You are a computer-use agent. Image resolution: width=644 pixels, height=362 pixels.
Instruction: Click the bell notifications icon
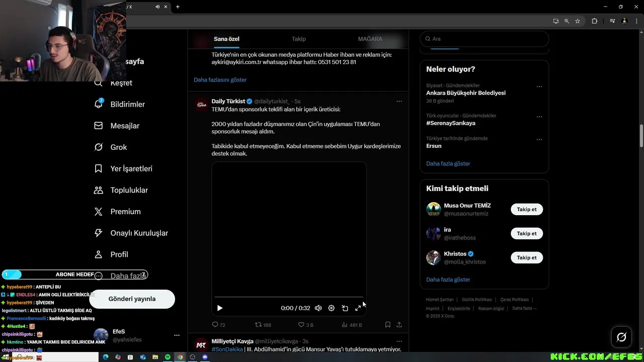99,104
